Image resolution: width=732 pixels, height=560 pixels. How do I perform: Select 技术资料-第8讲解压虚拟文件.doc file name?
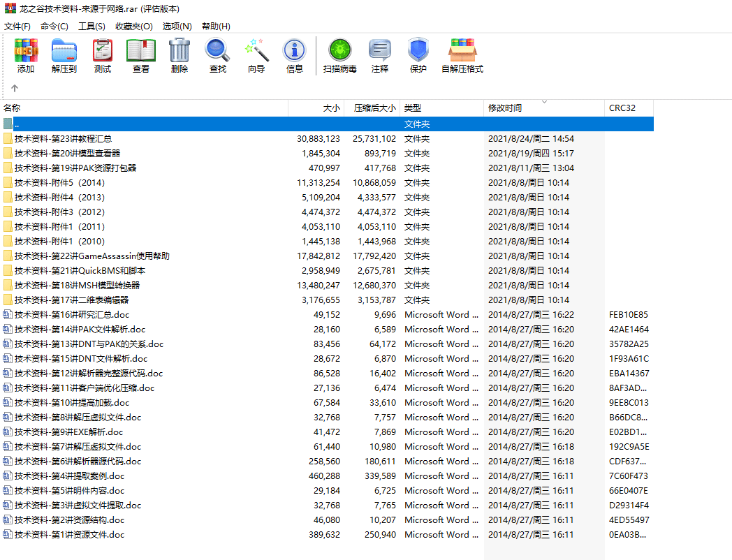pyautogui.click(x=78, y=417)
